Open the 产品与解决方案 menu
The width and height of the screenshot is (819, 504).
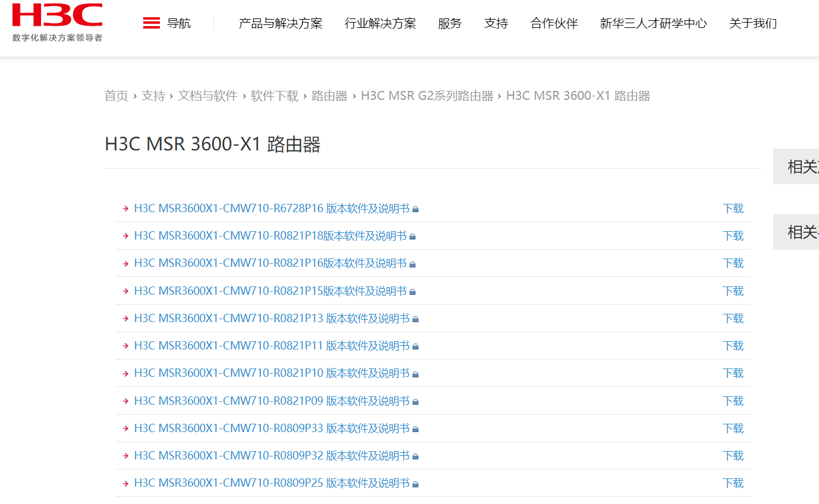(x=281, y=23)
